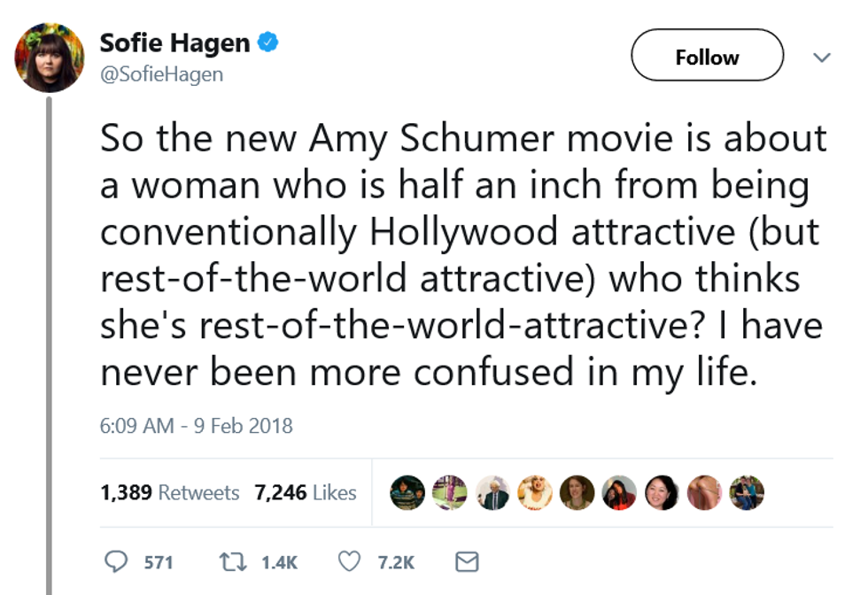Open liker avatar with woman in pink dress
Viewport: 868px width, 595px height.
click(x=450, y=493)
